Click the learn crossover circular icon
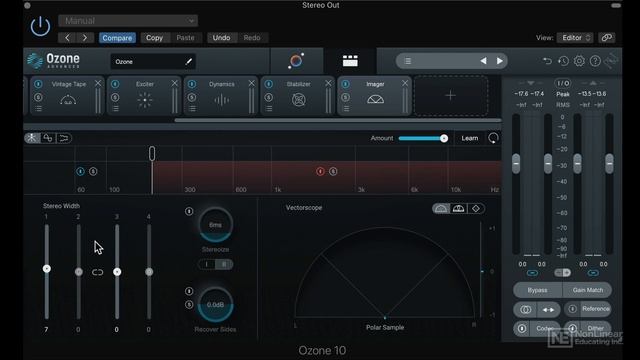 point(493,138)
